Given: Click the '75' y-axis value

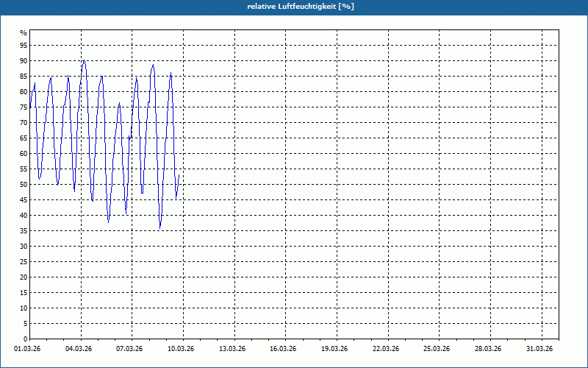Looking at the screenshot, I should [24, 107].
